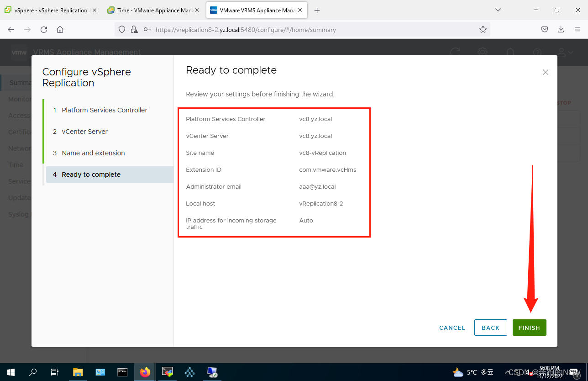Click the tracking protection shield icon
The width and height of the screenshot is (588, 381).
(x=122, y=30)
